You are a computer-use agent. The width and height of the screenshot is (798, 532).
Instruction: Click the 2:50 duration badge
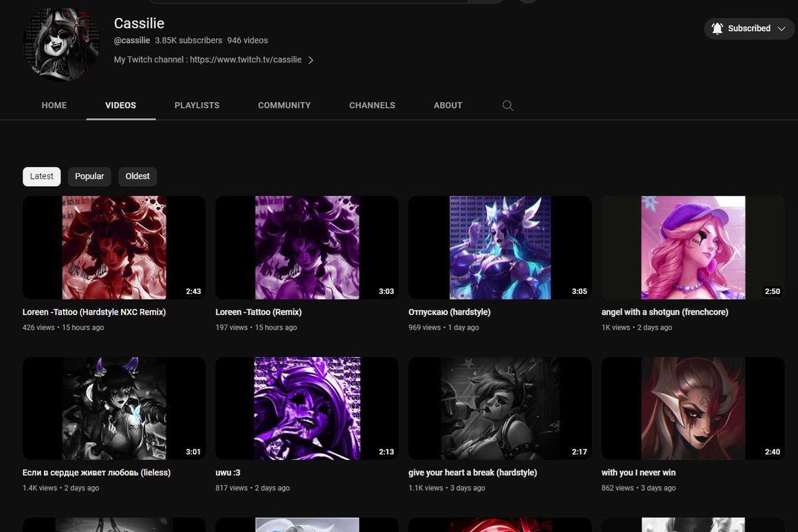pyautogui.click(x=771, y=291)
